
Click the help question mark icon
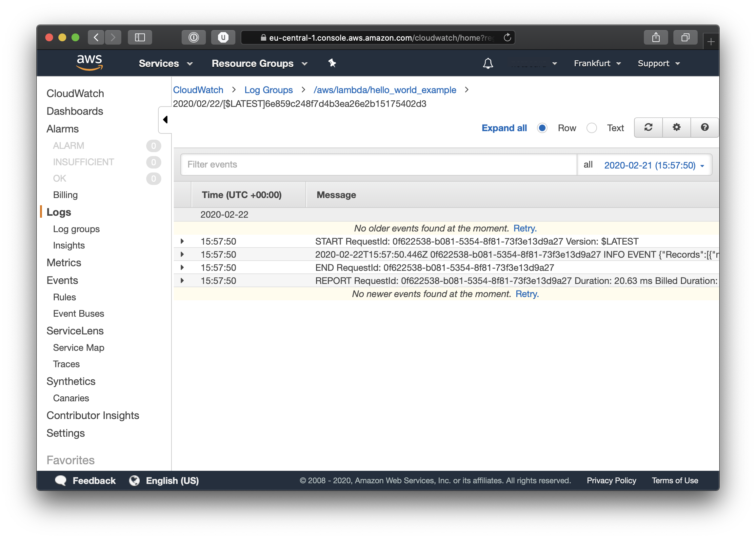(705, 128)
